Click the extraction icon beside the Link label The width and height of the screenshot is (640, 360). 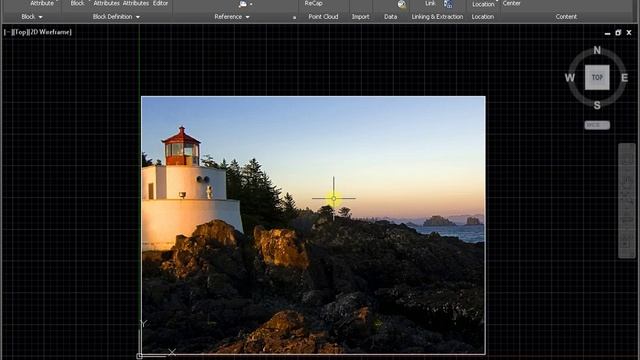[448, 4]
